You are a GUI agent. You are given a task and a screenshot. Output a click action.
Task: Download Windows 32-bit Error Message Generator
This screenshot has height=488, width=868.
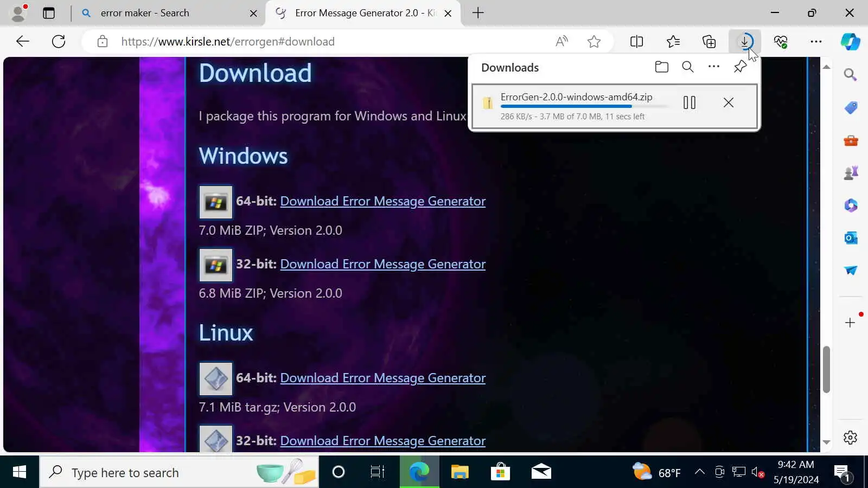[x=383, y=264]
